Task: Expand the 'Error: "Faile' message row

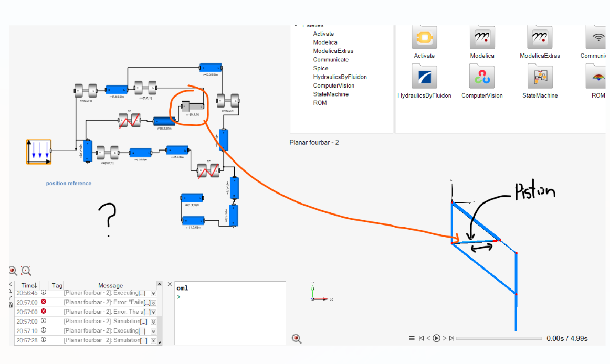Action: (x=153, y=303)
